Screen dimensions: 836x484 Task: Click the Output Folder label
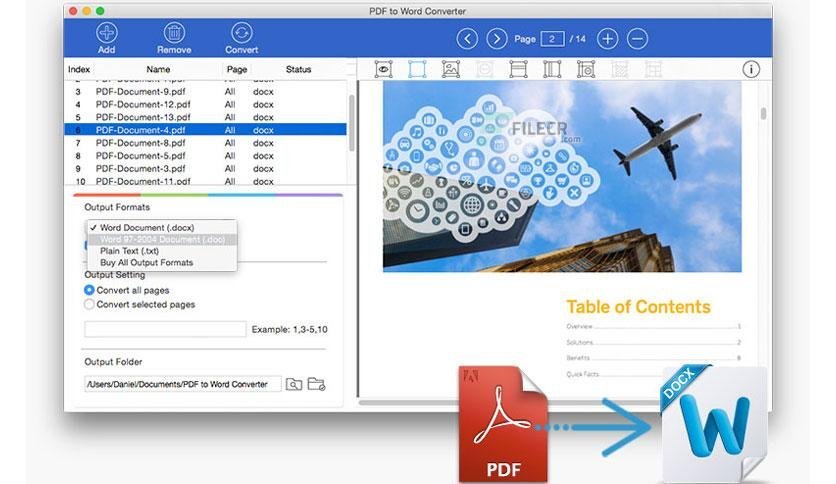113,361
